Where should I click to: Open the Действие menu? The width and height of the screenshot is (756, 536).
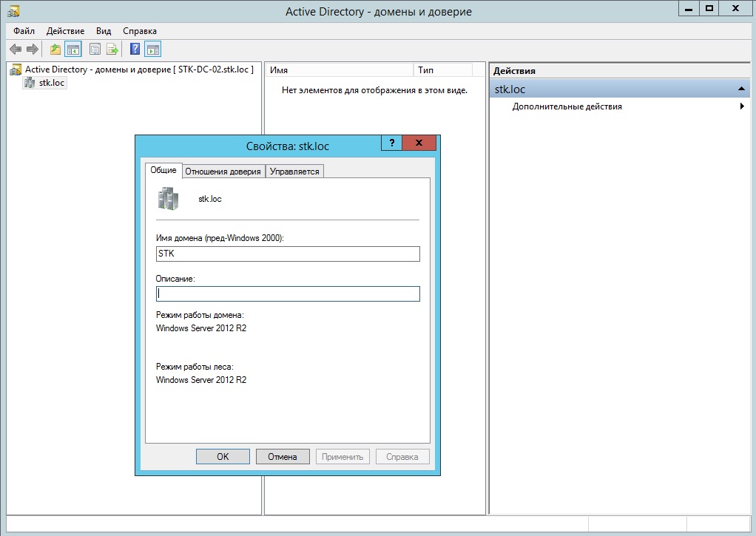coord(66,31)
